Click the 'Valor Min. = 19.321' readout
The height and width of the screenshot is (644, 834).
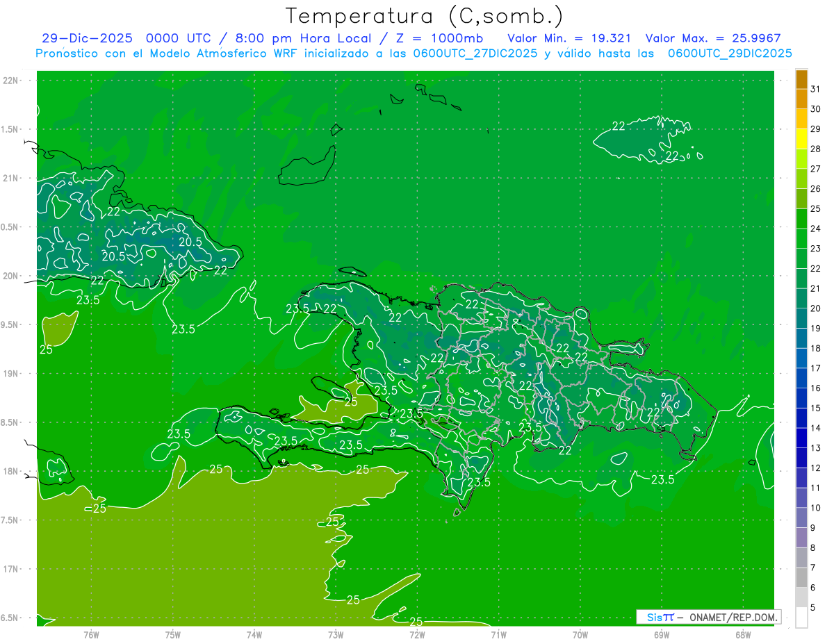point(569,38)
